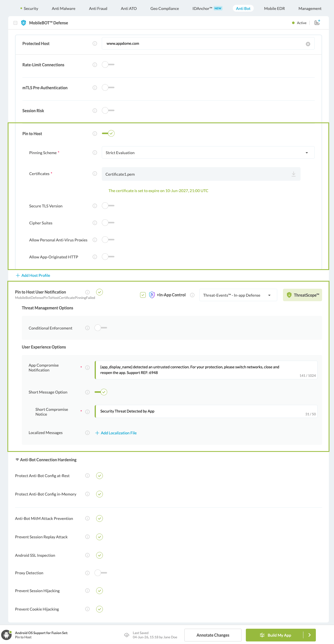The height and width of the screenshot is (644, 334).
Task: Show info for Rate-Limit Connections
Action: click(95, 65)
